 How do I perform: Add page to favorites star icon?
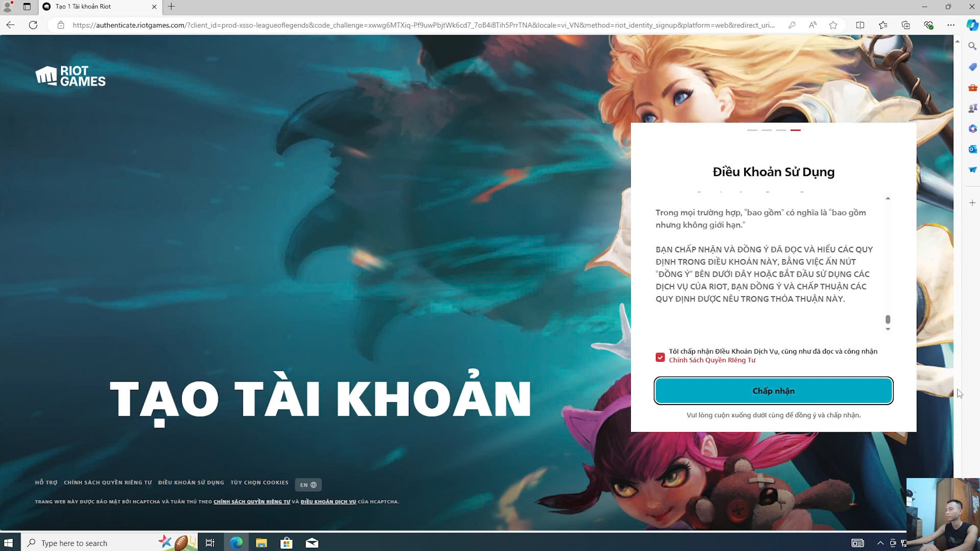[833, 25]
